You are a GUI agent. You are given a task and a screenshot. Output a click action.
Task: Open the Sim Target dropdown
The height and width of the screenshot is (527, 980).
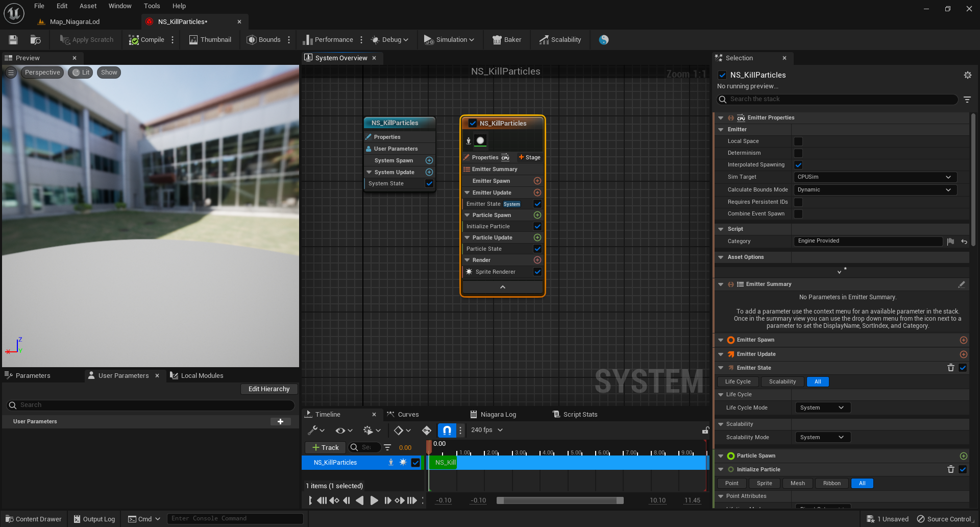pyautogui.click(x=874, y=177)
